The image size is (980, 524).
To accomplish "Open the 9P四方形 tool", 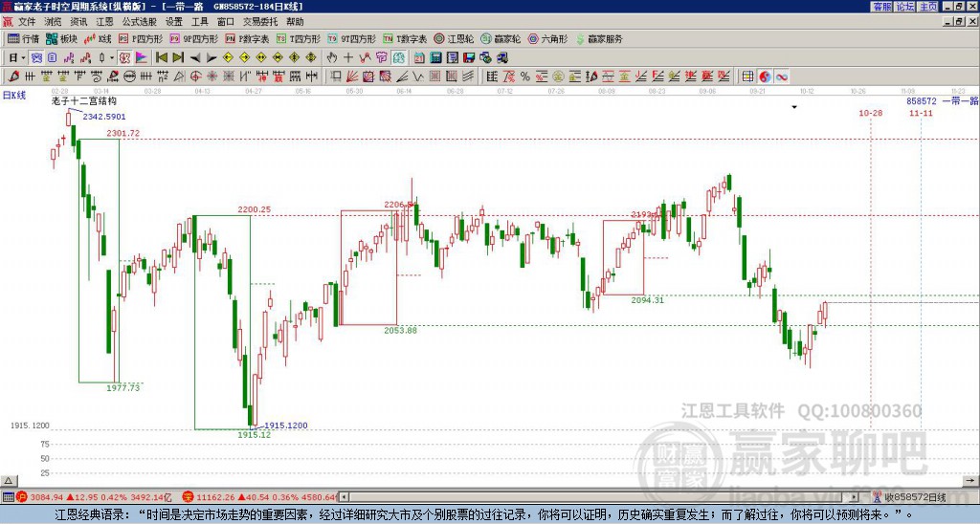I will click(x=194, y=38).
